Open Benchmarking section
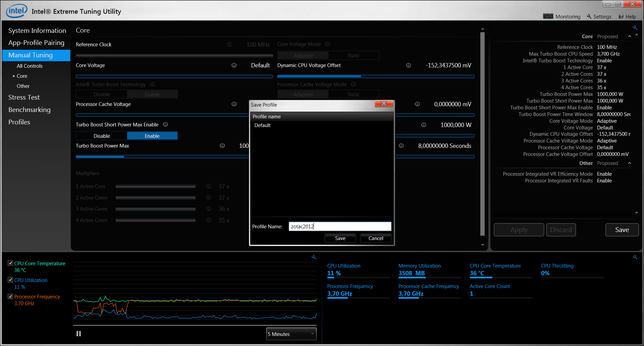644x346 pixels. [x=30, y=110]
